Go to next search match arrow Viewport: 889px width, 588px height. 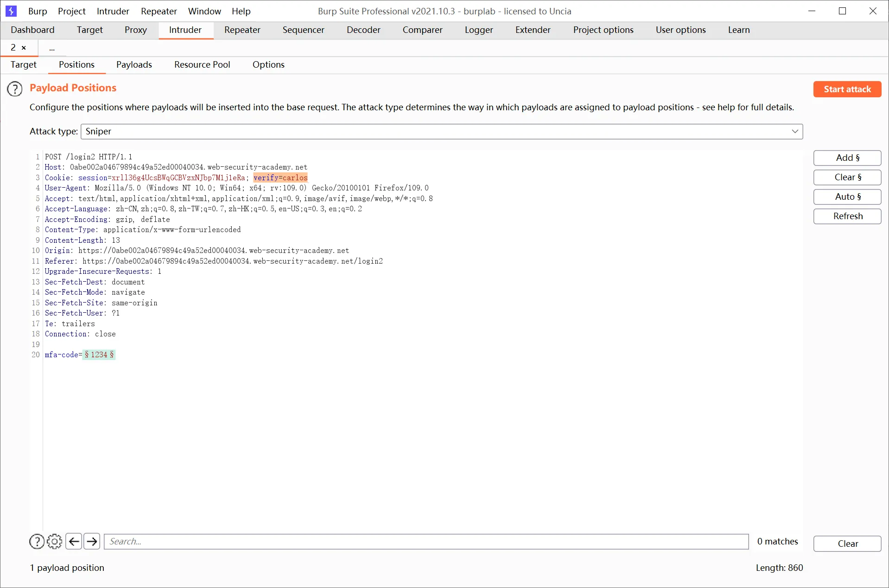pos(92,541)
